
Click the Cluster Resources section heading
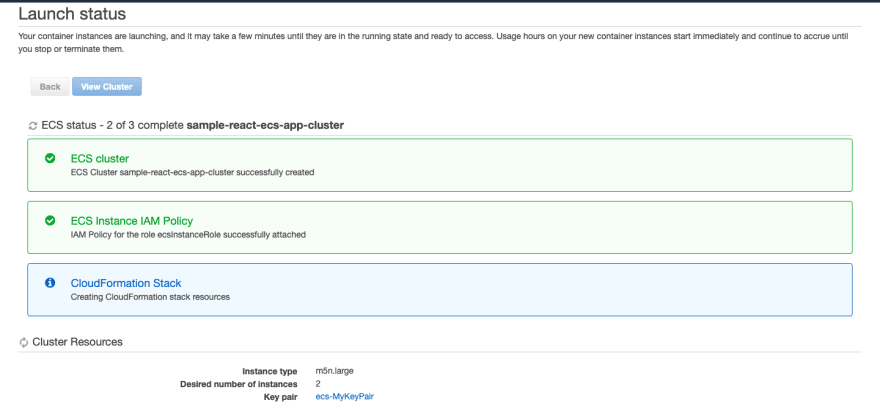[x=77, y=342]
